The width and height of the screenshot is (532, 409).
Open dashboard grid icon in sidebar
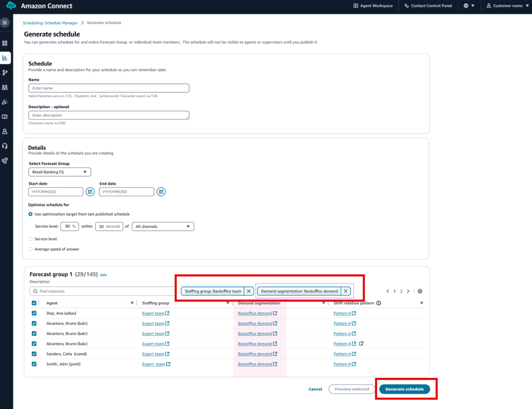click(5, 43)
